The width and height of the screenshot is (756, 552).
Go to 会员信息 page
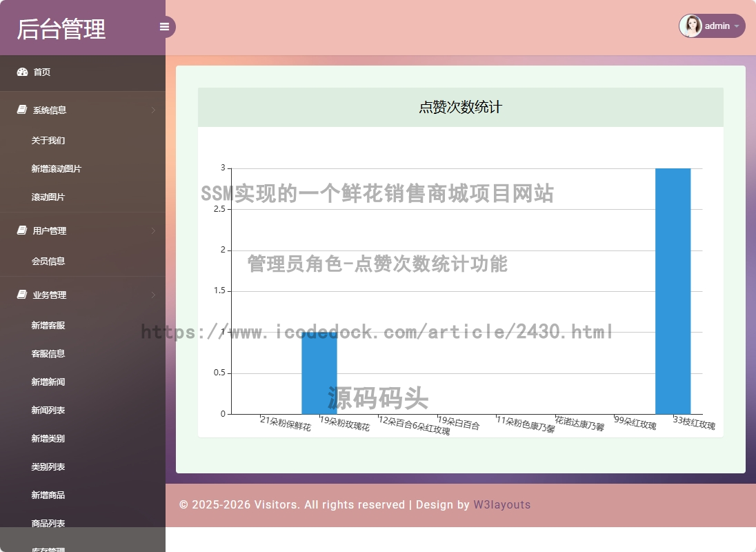[48, 262]
